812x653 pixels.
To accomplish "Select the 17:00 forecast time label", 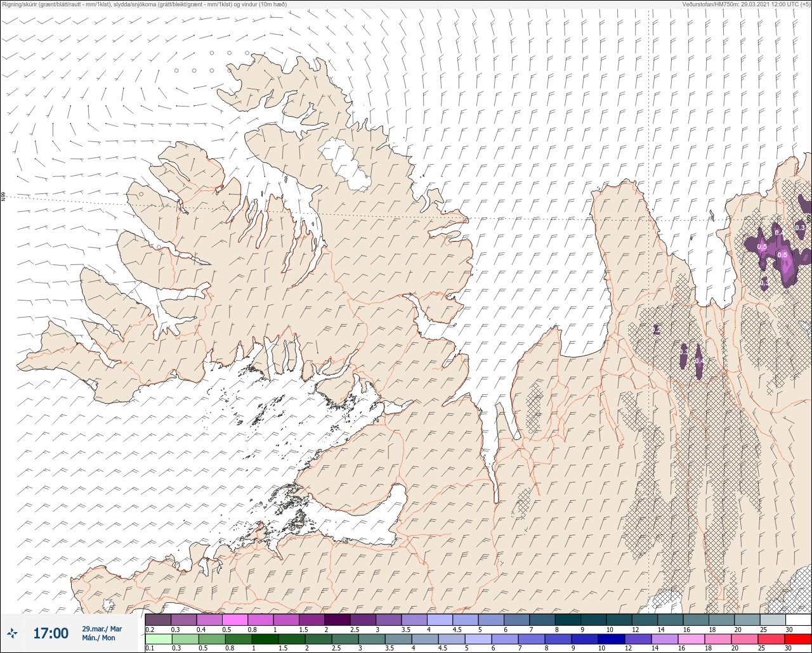I will (x=51, y=633).
